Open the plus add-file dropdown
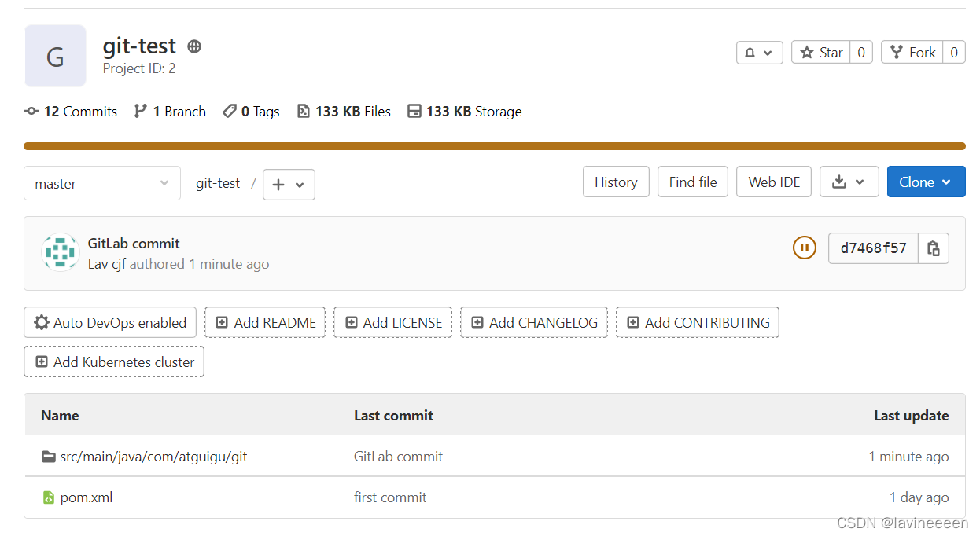 click(x=289, y=185)
